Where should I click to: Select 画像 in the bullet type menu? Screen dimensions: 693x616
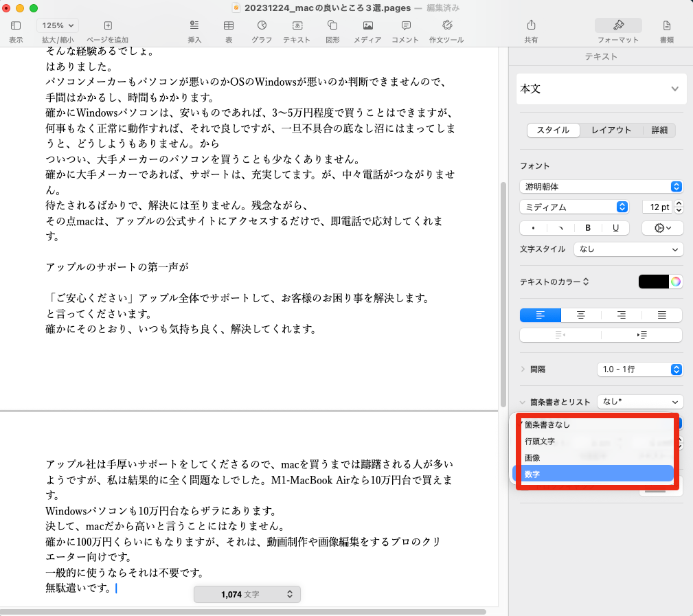[532, 457]
